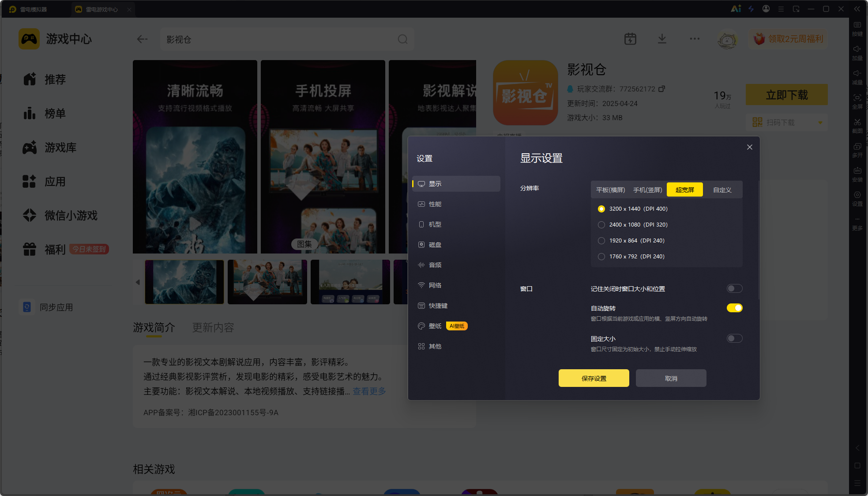
Task: Open 微信小游戏 in the sidebar
Action: pos(60,216)
